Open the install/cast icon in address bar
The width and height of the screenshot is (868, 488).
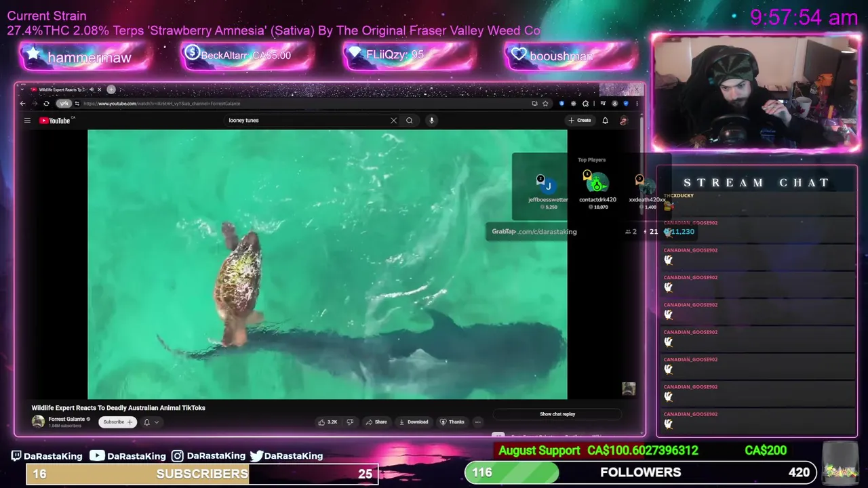[534, 104]
